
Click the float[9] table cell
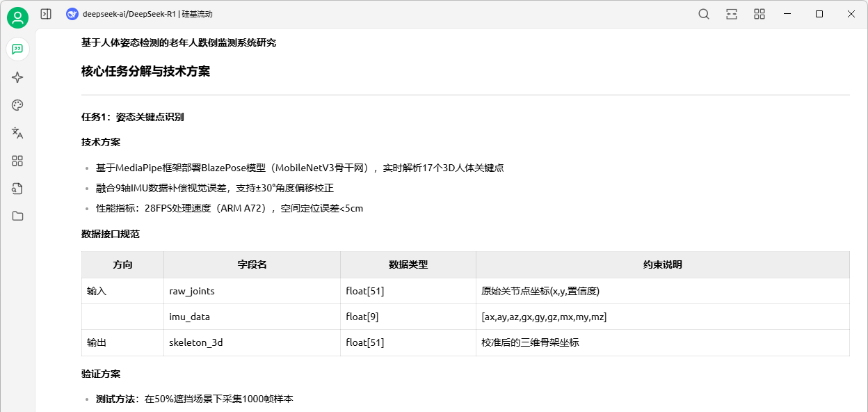(x=408, y=317)
